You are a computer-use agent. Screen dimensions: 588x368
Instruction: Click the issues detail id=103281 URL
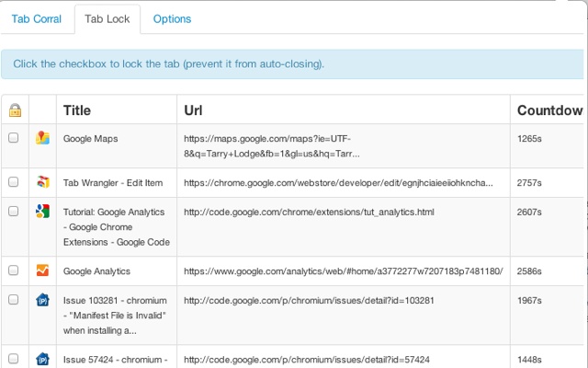click(309, 301)
